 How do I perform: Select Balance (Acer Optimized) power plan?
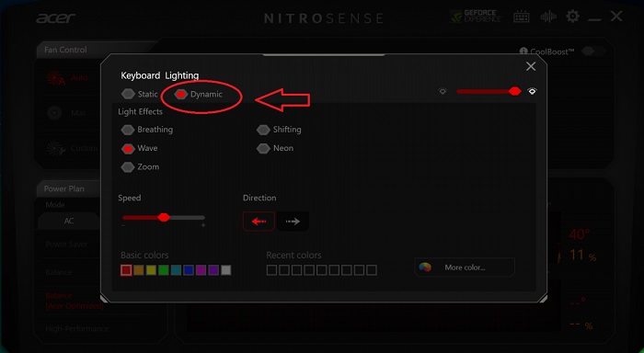click(x=74, y=301)
